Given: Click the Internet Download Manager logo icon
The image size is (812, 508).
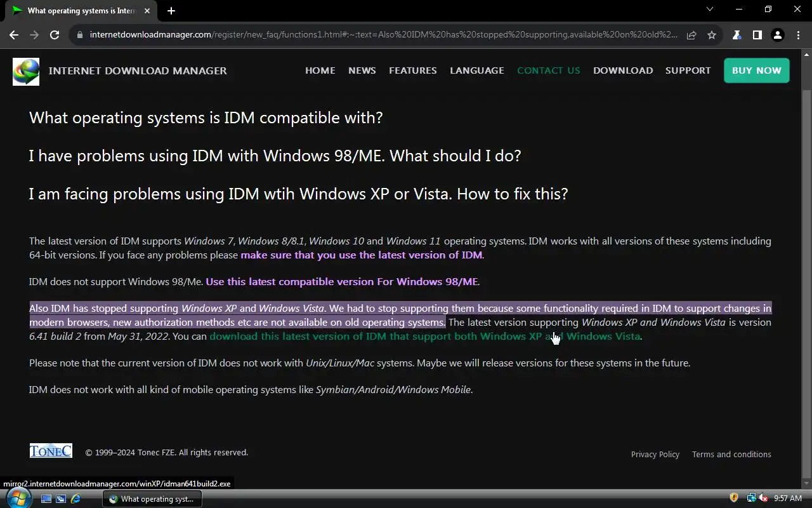Looking at the screenshot, I should (x=26, y=71).
